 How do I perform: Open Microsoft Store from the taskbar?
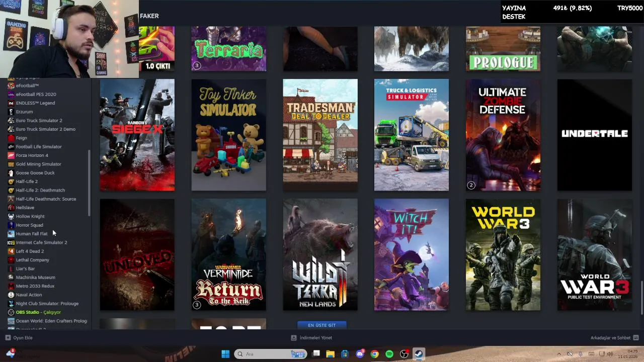click(x=345, y=354)
